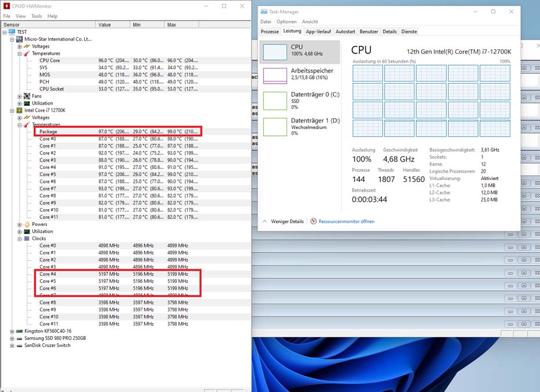540x392 pixels.
Task: Expand SanDisk Cruzer Switch node
Action: [12, 346]
